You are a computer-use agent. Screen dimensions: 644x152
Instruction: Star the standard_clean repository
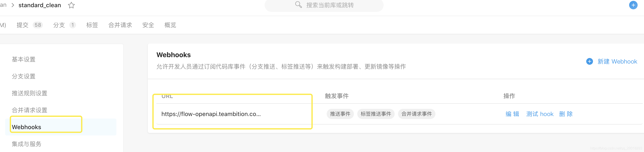71,5
